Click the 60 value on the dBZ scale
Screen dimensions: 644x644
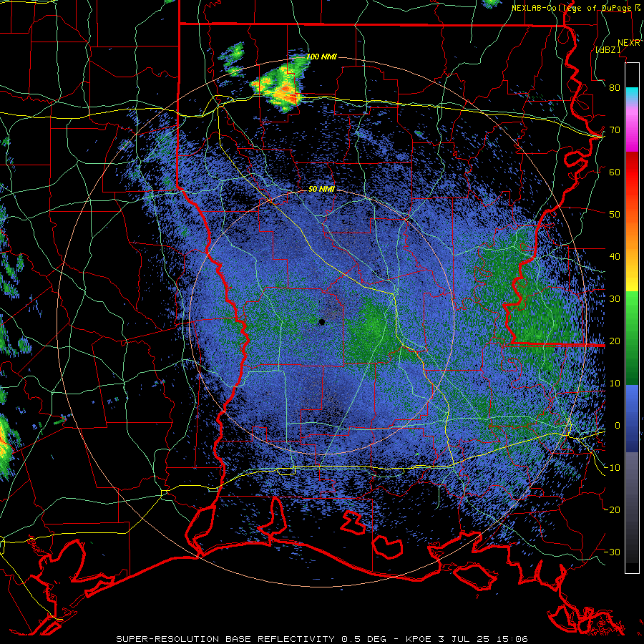click(615, 172)
